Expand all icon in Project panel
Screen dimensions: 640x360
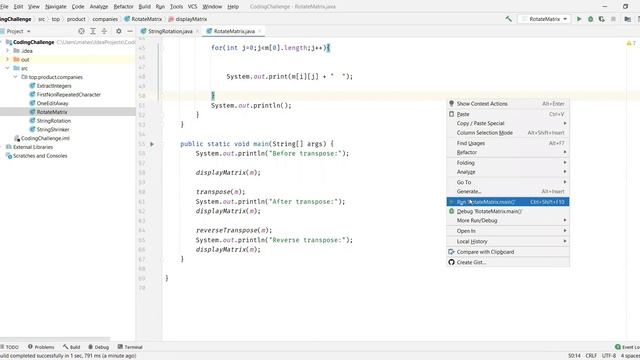coord(93,31)
